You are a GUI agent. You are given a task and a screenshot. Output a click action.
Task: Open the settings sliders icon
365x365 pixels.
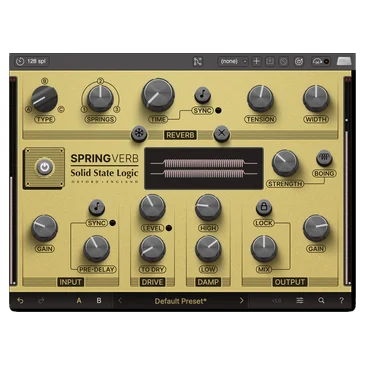tap(300, 301)
